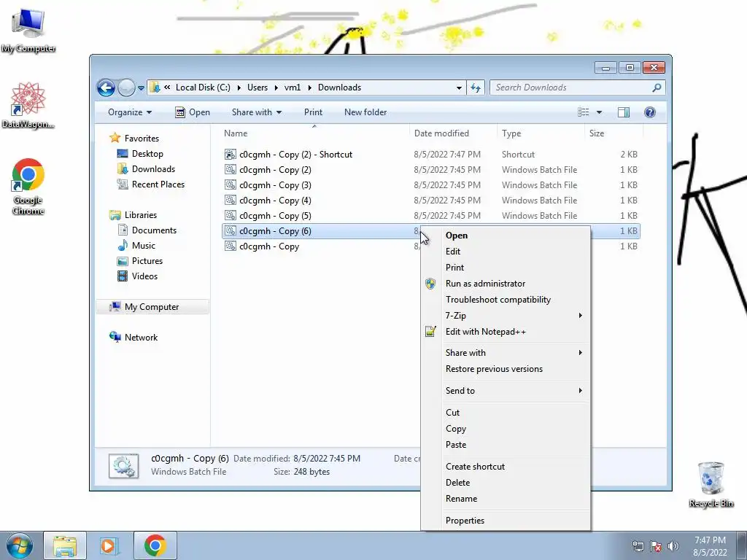Click the Action Center flag tray icon
The height and width of the screenshot is (560, 747).
[656, 546]
